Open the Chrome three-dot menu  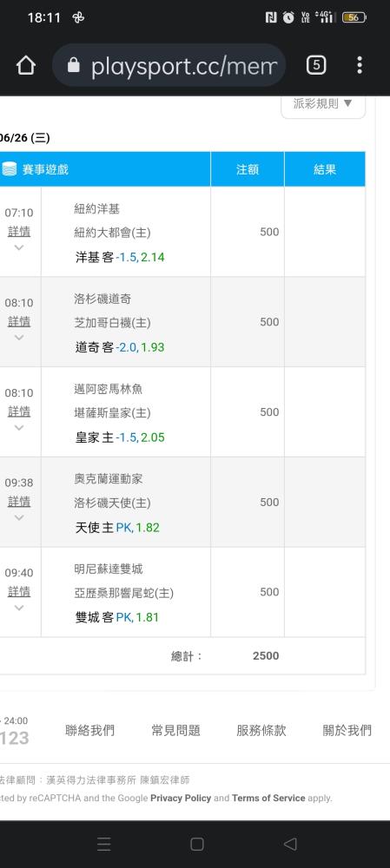(360, 65)
